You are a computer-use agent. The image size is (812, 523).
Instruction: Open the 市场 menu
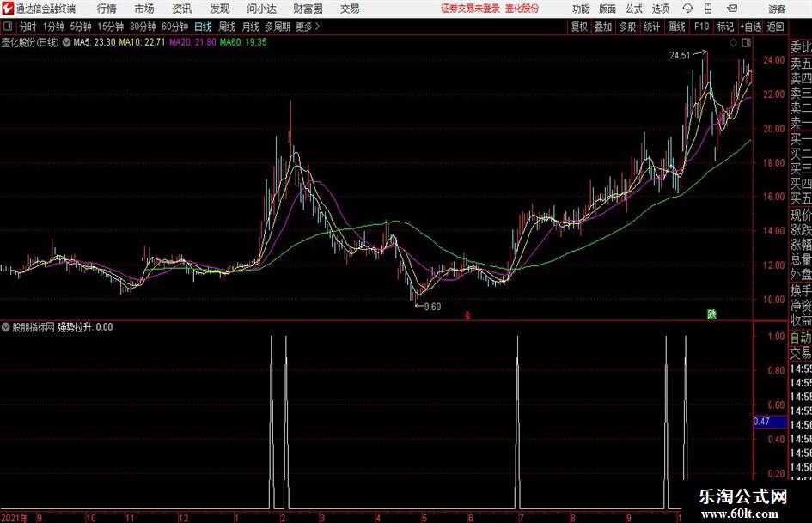click(x=144, y=9)
